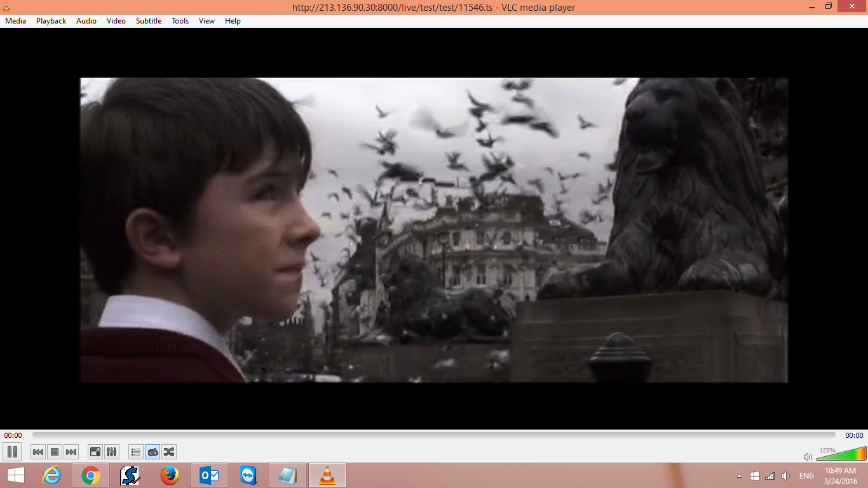Show the playlist view
The height and width of the screenshot is (488, 868).
coord(136,452)
